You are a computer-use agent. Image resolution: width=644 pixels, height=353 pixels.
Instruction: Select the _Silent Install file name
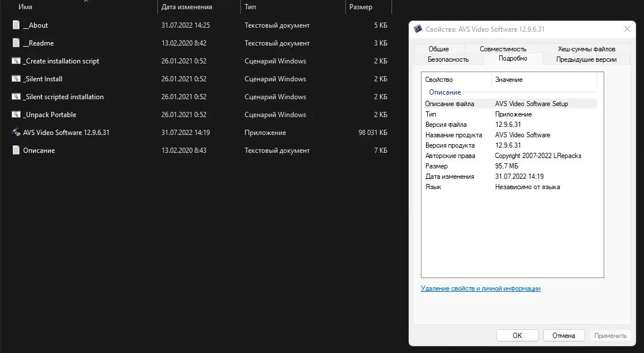(43, 78)
